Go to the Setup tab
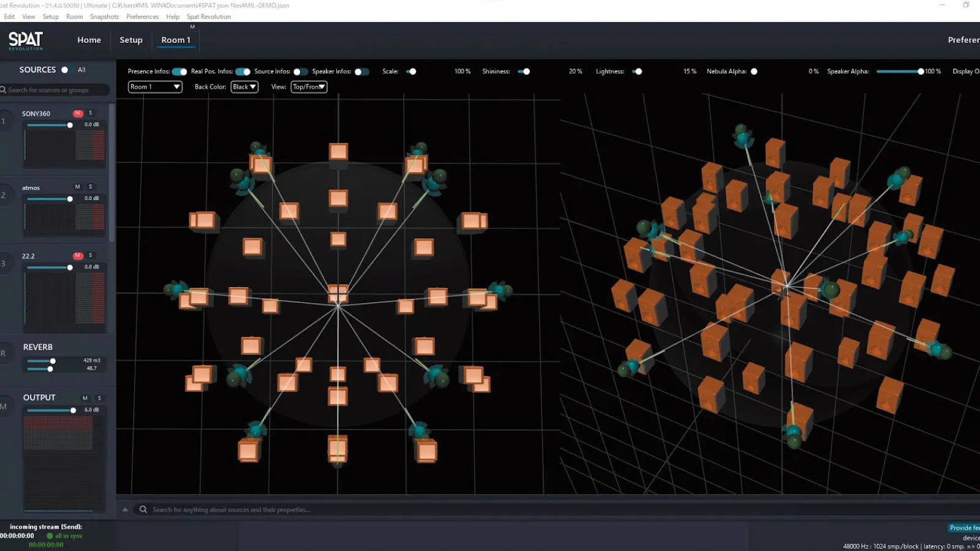The width and height of the screenshot is (980, 551). tap(131, 40)
